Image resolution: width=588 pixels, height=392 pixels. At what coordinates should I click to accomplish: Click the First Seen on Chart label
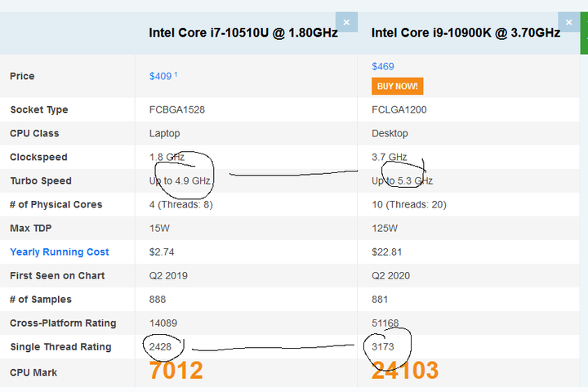57,276
